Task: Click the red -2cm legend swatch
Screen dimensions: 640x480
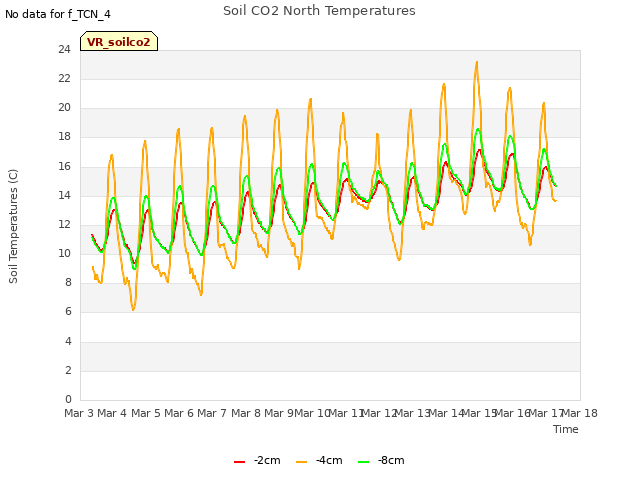Action: click(239, 462)
